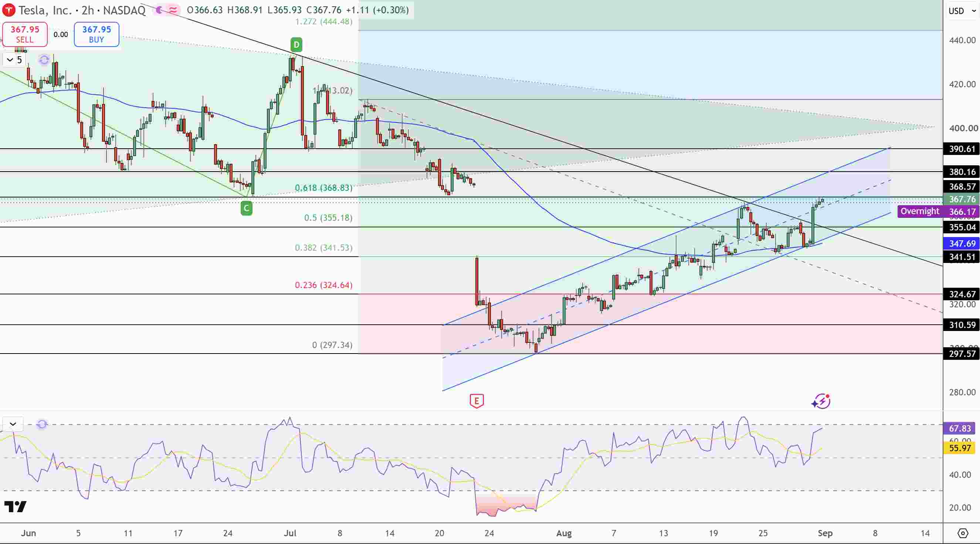Image resolution: width=980 pixels, height=544 pixels.
Task: Open the USD currency dropdown
Action: coord(963,11)
